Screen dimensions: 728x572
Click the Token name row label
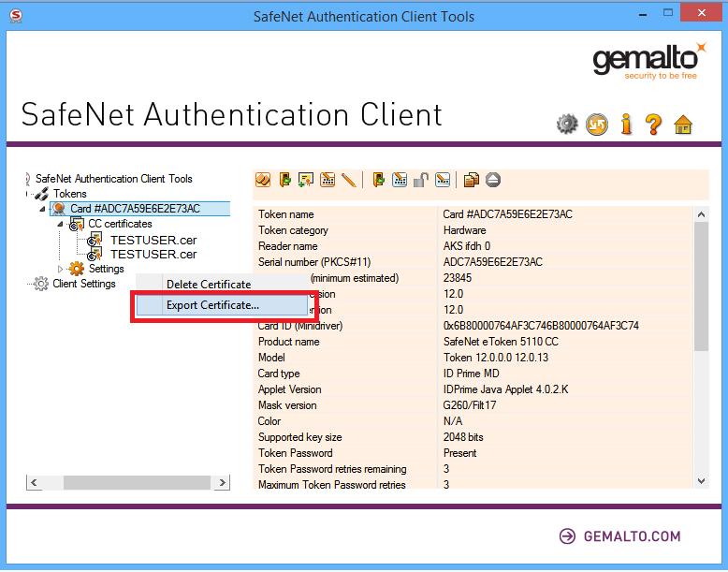point(286,214)
